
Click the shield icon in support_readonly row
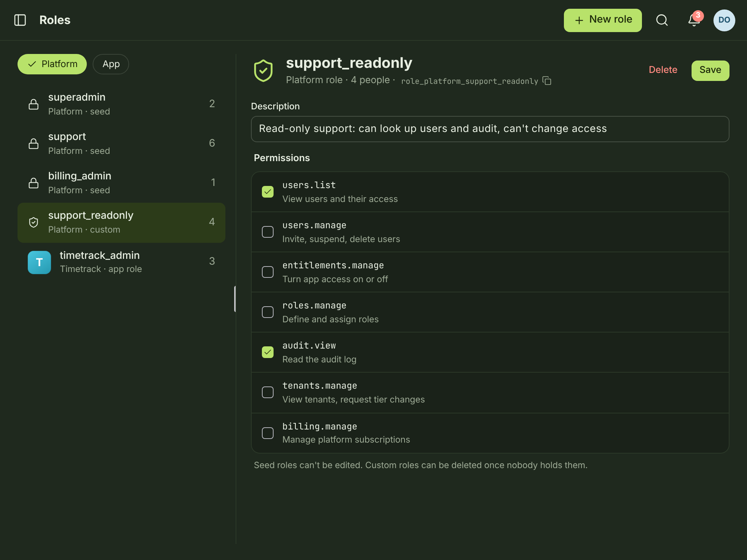[34, 222]
